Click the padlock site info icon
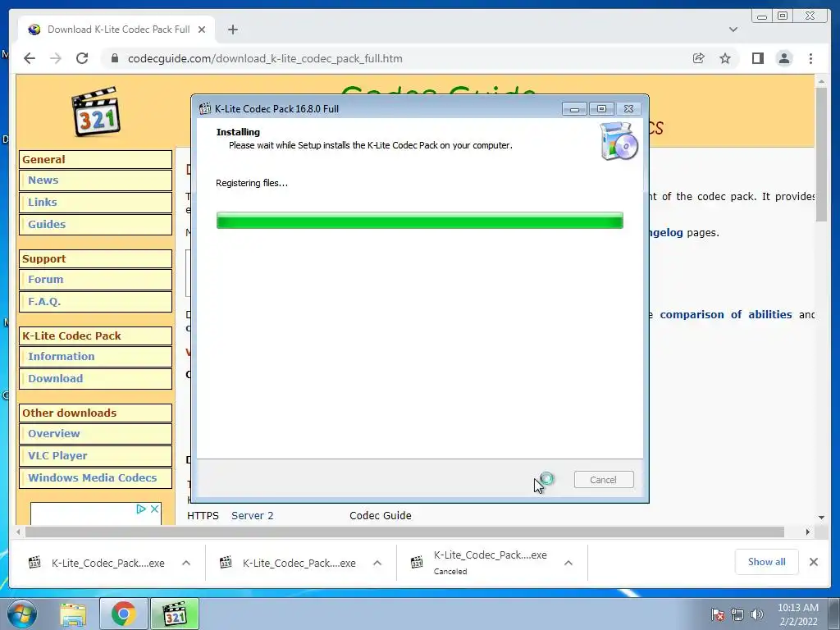Screen dimensions: 840x630 coord(115,58)
